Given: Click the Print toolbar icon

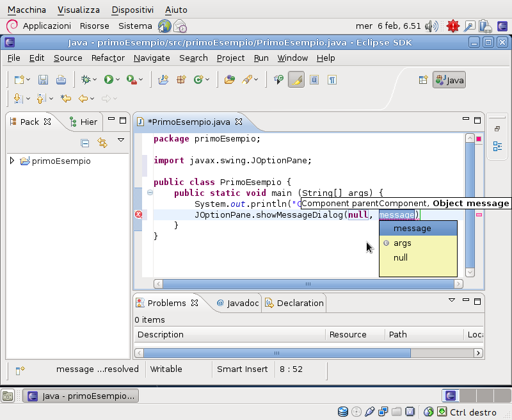Looking at the screenshot, I should (x=61, y=79).
